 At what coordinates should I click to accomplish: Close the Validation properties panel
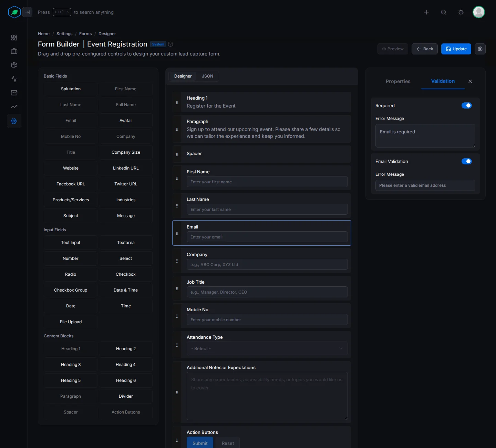pos(470,81)
